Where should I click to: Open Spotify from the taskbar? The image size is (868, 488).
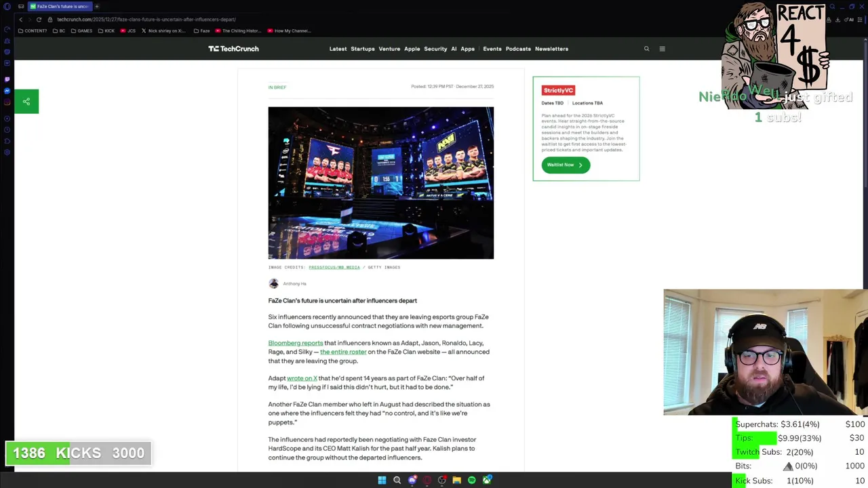tap(472, 480)
